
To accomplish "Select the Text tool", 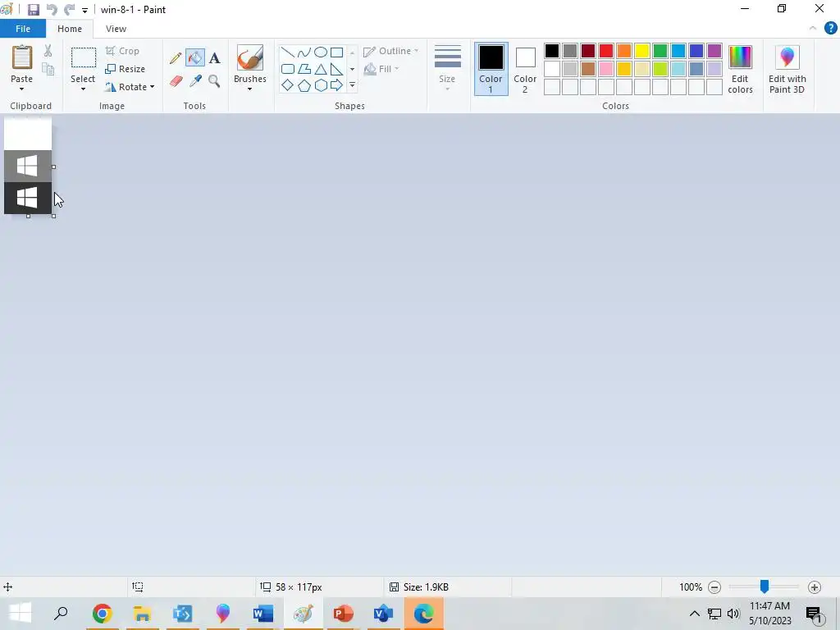I will coord(214,58).
